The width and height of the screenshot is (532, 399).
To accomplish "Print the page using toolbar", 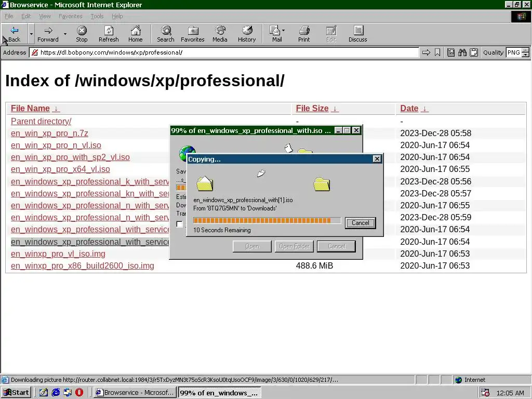I will [304, 34].
